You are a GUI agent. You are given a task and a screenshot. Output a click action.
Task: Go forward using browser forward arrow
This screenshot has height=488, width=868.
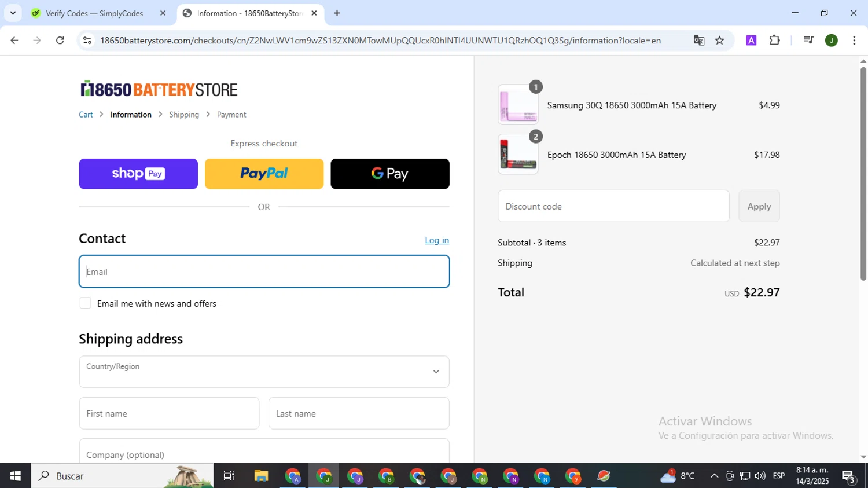(37, 41)
